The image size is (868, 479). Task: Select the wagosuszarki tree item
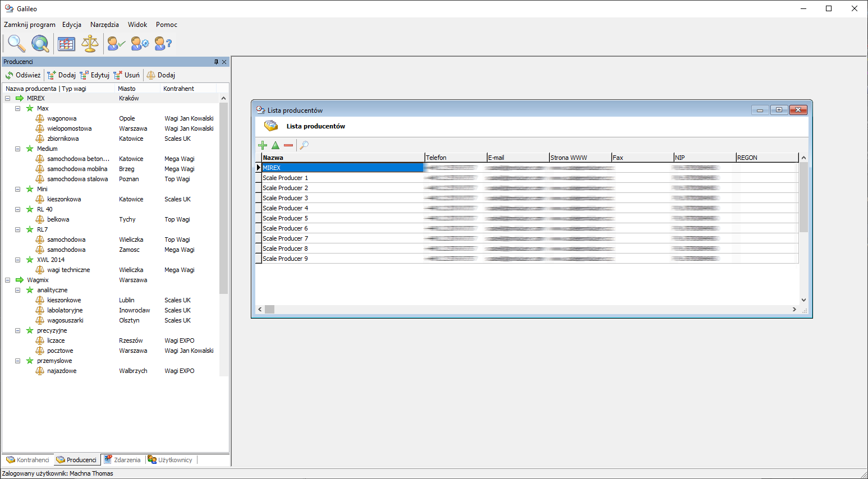[x=65, y=320]
